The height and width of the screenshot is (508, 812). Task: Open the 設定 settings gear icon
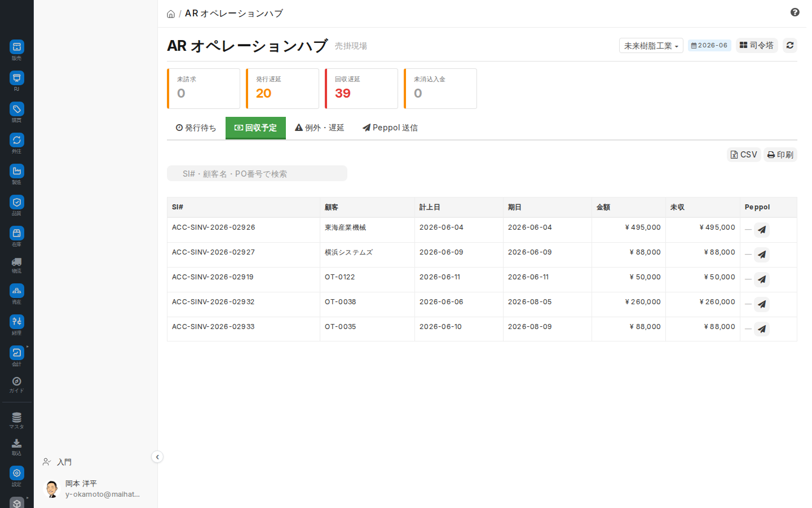point(17,473)
